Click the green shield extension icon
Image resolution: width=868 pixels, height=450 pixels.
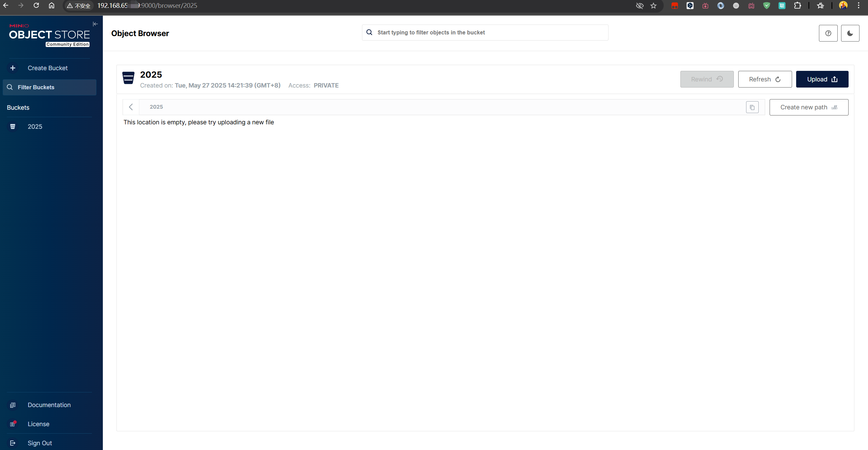767,5
